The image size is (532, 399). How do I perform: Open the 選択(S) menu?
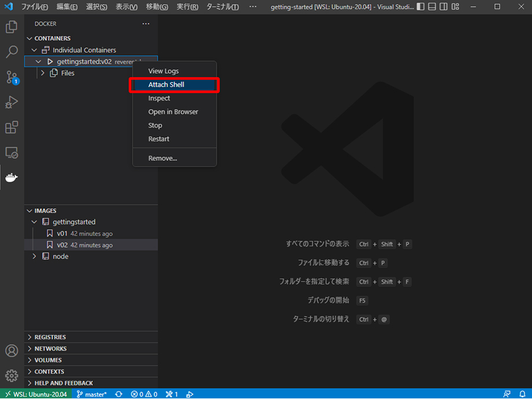[97, 7]
